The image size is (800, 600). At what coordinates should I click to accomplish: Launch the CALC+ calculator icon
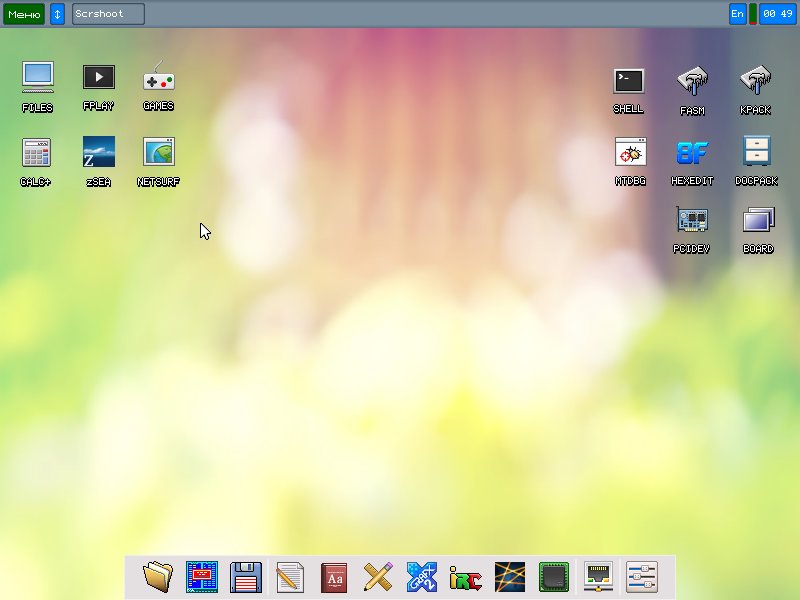pos(36,153)
